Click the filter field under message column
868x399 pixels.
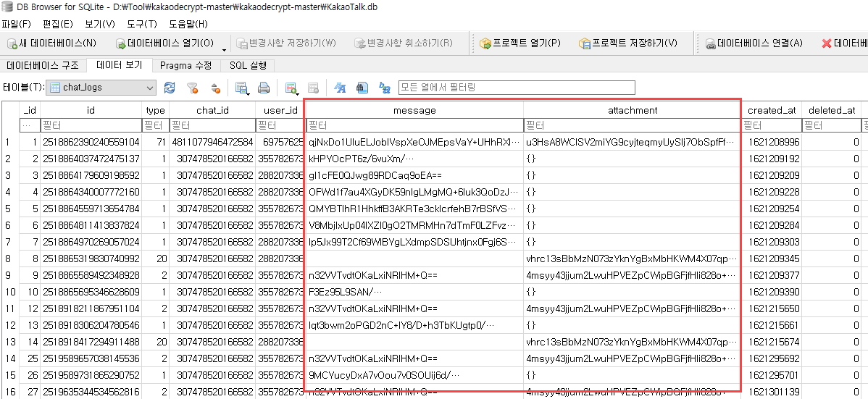point(414,125)
